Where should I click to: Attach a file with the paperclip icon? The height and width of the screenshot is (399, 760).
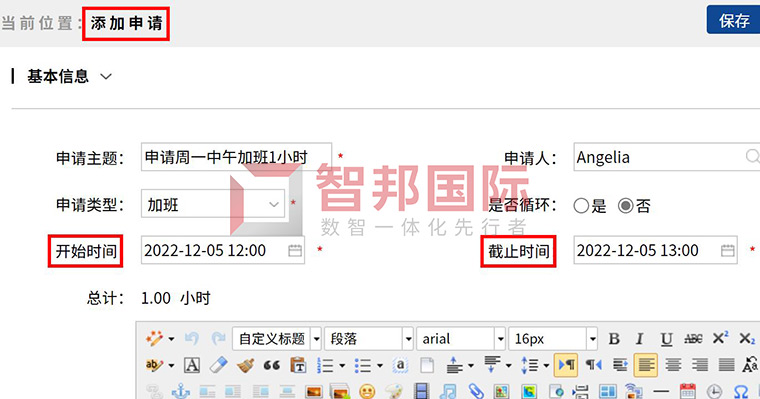tap(475, 391)
